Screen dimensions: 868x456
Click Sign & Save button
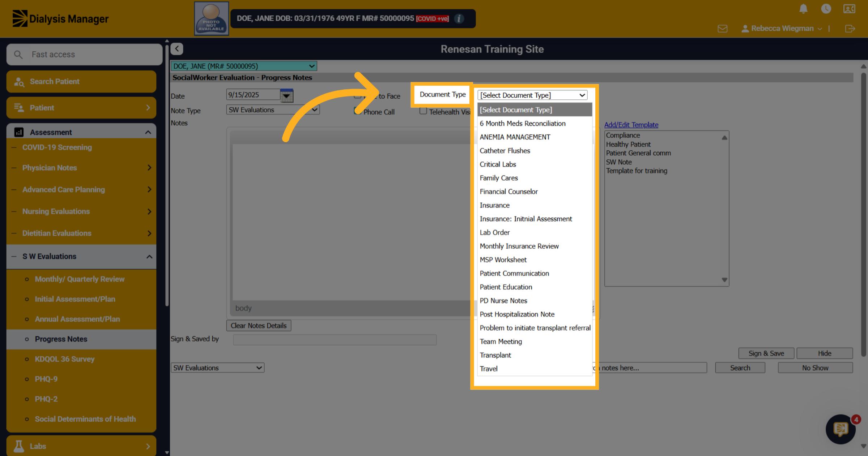tap(766, 353)
